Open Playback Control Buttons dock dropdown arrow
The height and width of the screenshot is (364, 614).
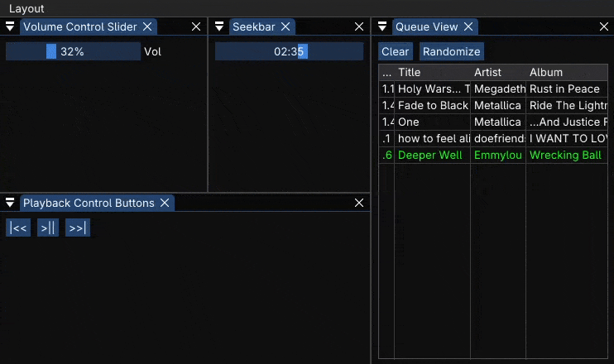click(x=10, y=203)
